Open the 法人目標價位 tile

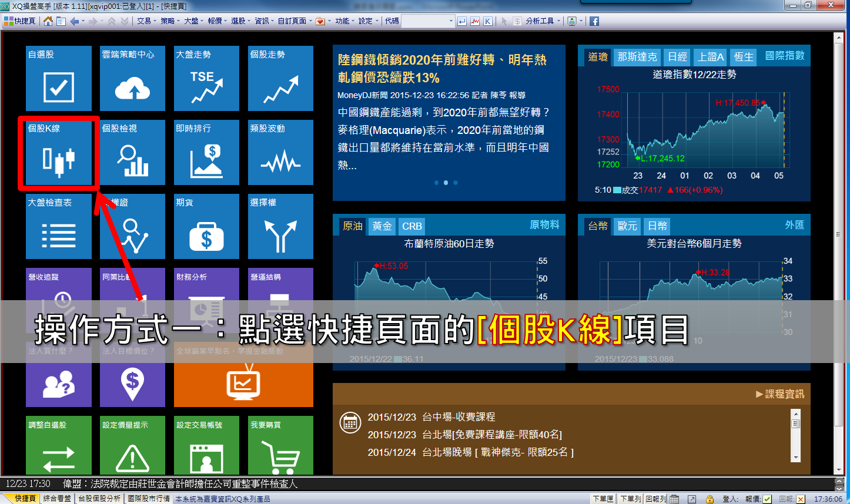[133, 374]
